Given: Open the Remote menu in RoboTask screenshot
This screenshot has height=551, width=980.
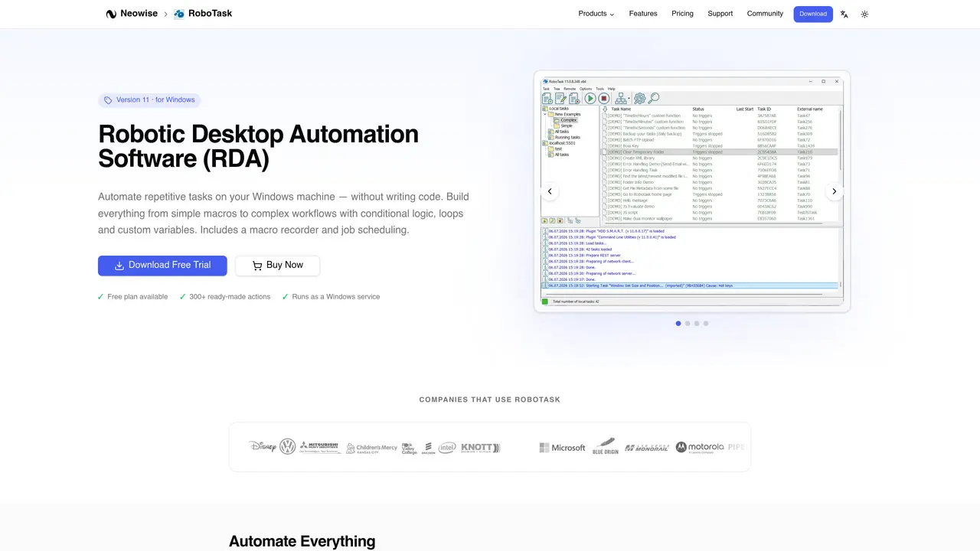Looking at the screenshot, I should pyautogui.click(x=570, y=89).
